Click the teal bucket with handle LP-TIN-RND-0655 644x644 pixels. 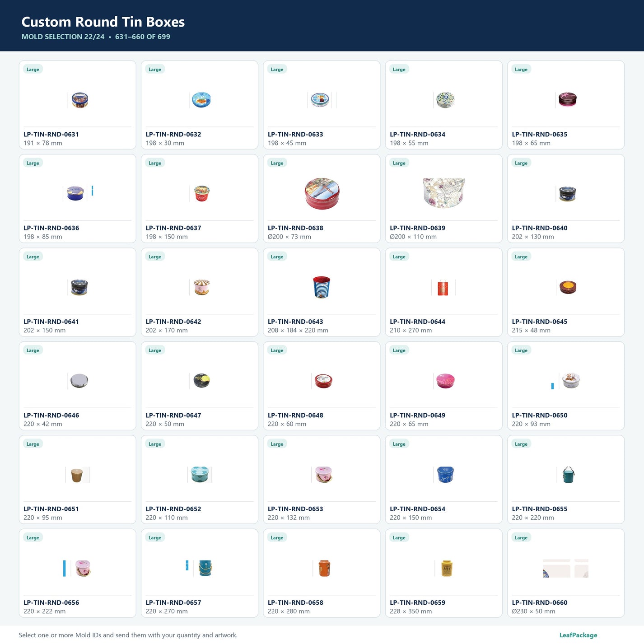568,475
